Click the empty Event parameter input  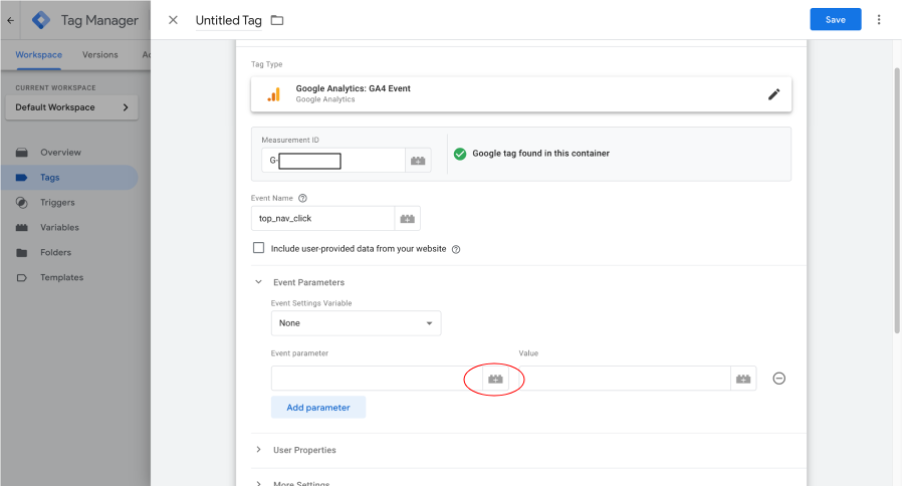tap(377, 379)
